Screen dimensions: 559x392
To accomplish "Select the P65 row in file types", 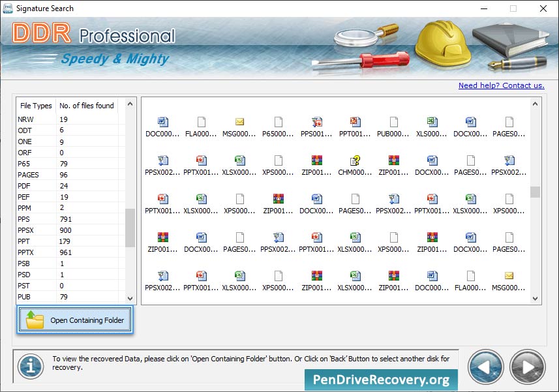I will [68, 164].
